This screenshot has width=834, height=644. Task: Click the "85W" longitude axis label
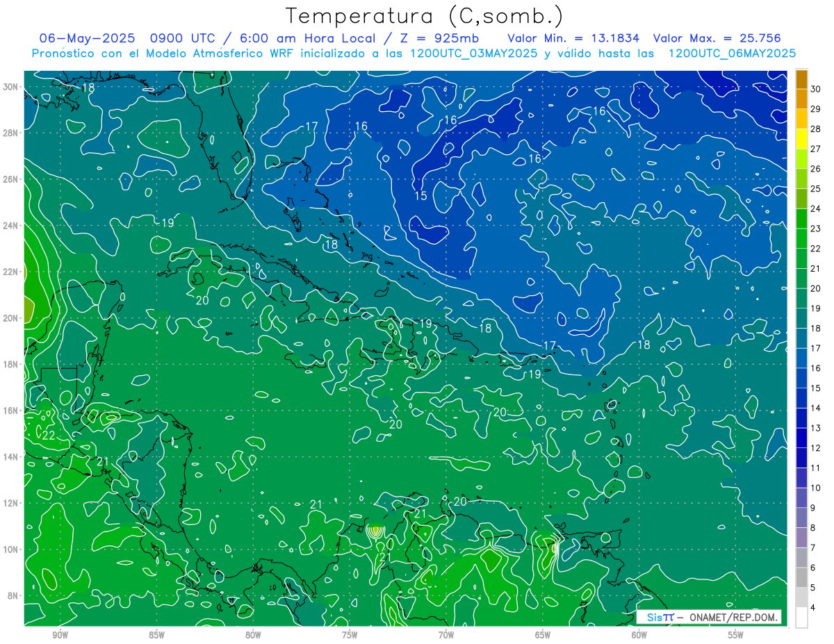point(156,635)
